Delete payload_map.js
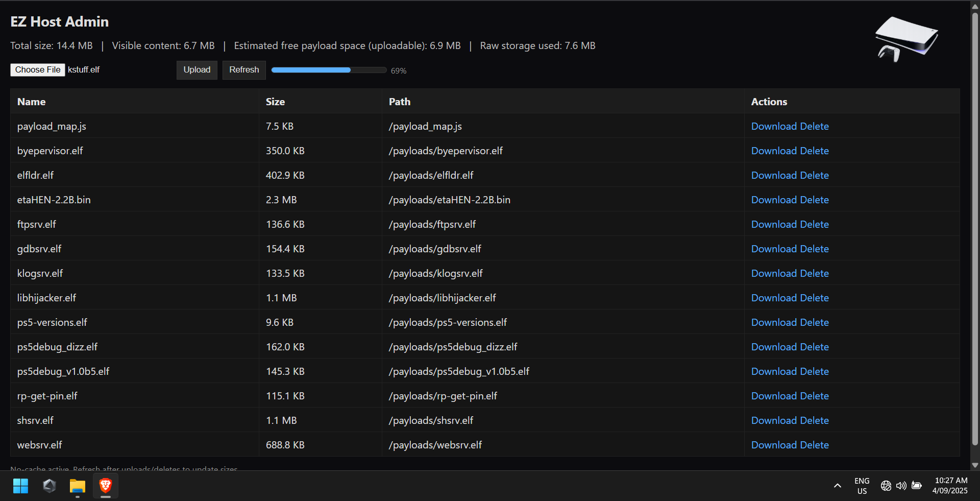 point(814,126)
